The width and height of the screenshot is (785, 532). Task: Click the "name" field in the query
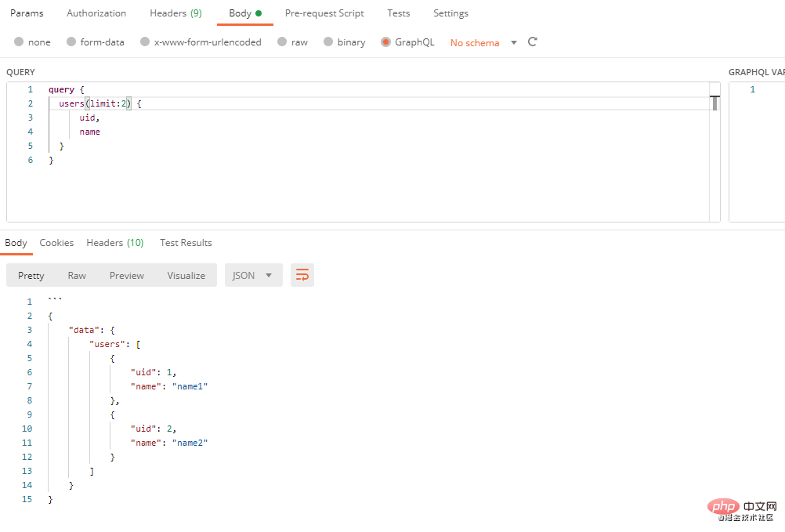pyautogui.click(x=89, y=132)
